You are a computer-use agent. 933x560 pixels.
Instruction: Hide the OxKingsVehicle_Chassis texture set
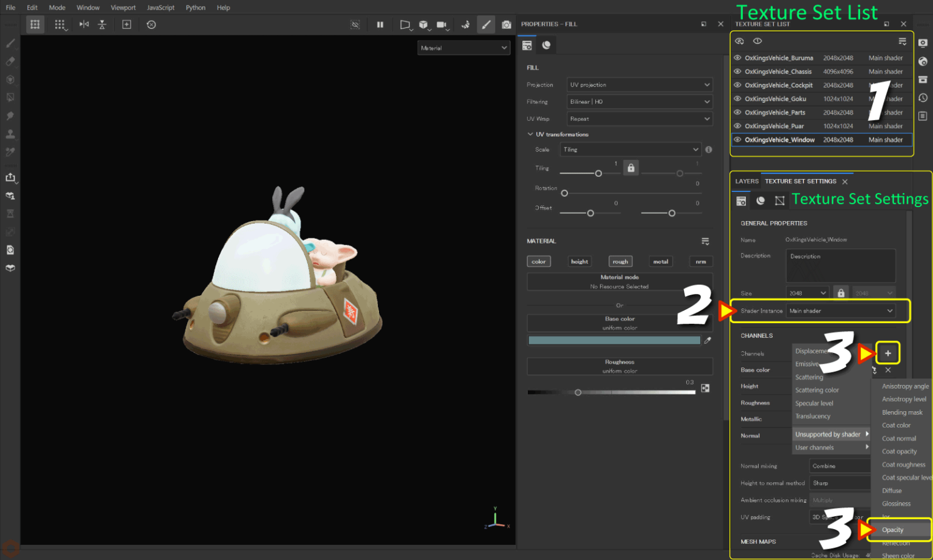[x=737, y=71]
